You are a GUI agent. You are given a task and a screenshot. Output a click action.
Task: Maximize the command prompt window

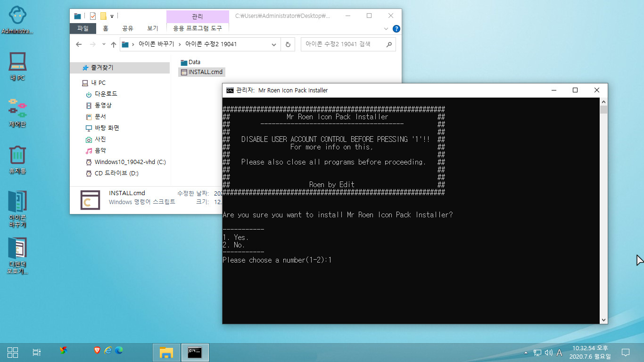point(575,90)
